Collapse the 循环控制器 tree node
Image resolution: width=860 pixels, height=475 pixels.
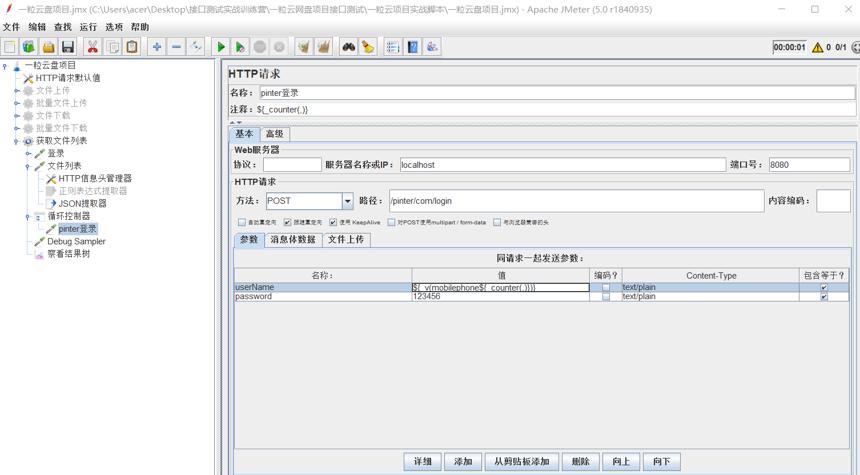(28, 217)
